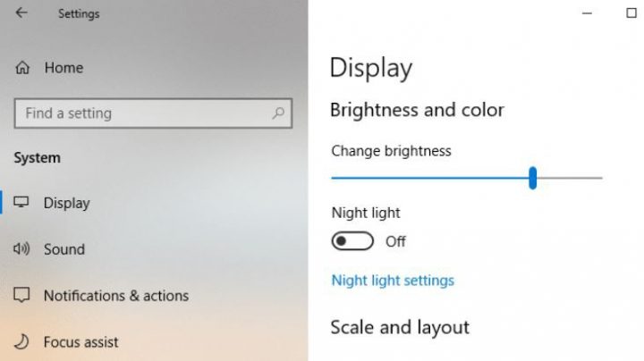
Task: Open the Night light settings link
Action: (x=393, y=281)
